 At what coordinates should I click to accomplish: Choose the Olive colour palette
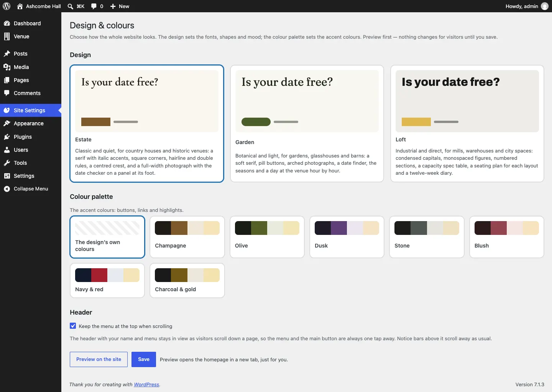(267, 237)
